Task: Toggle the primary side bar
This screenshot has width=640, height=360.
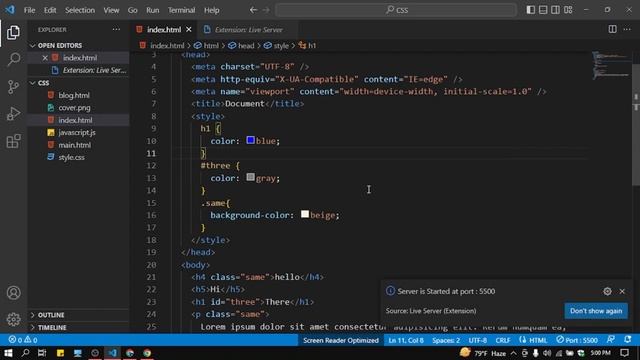Action: 531,10
